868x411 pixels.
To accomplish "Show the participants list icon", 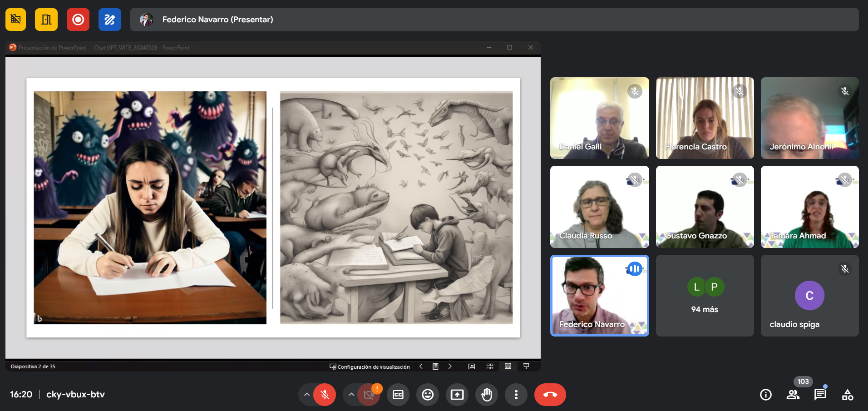I will tap(793, 395).
